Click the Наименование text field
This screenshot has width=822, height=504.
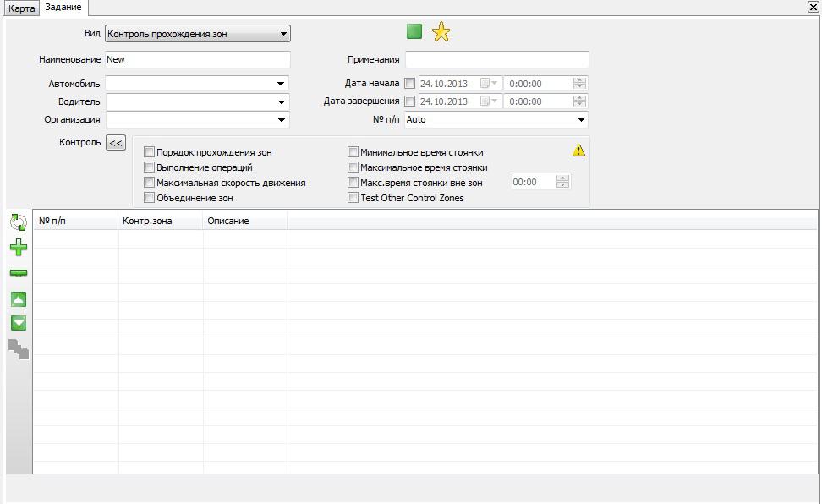pyautogui.click(x=197, y=59)
